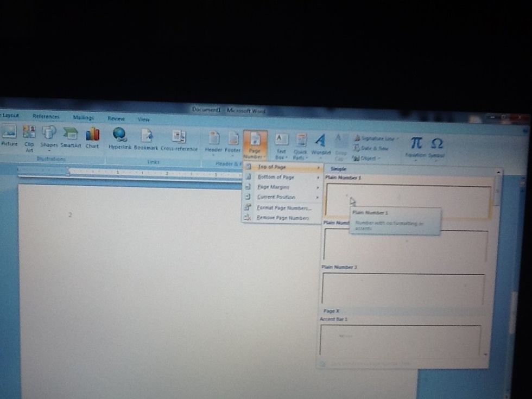Switch to the References tab
Viewport: 532px width, 399px height.
[x=46, y=116]
